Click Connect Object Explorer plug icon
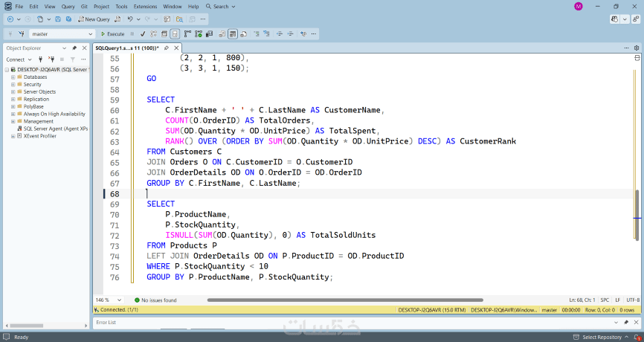644x342 pixels. [40, 59]
